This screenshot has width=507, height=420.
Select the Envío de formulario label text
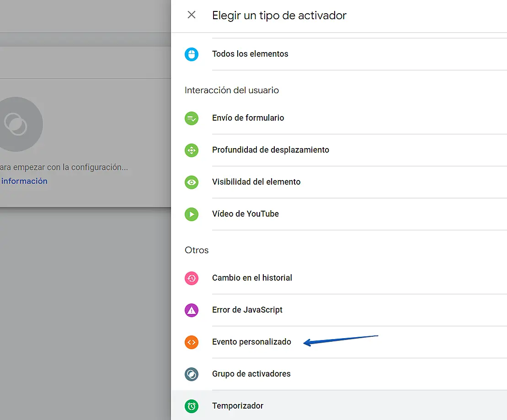[248, 118]
